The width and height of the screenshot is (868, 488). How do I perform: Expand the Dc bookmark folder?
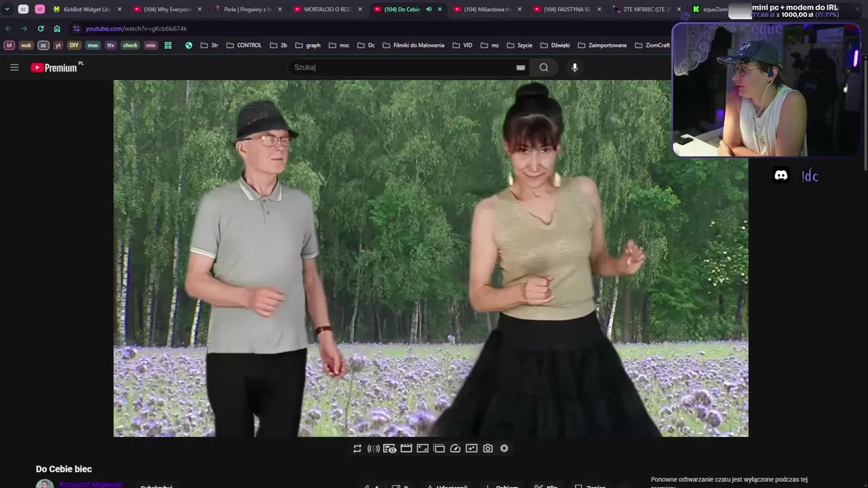point(366,45)
